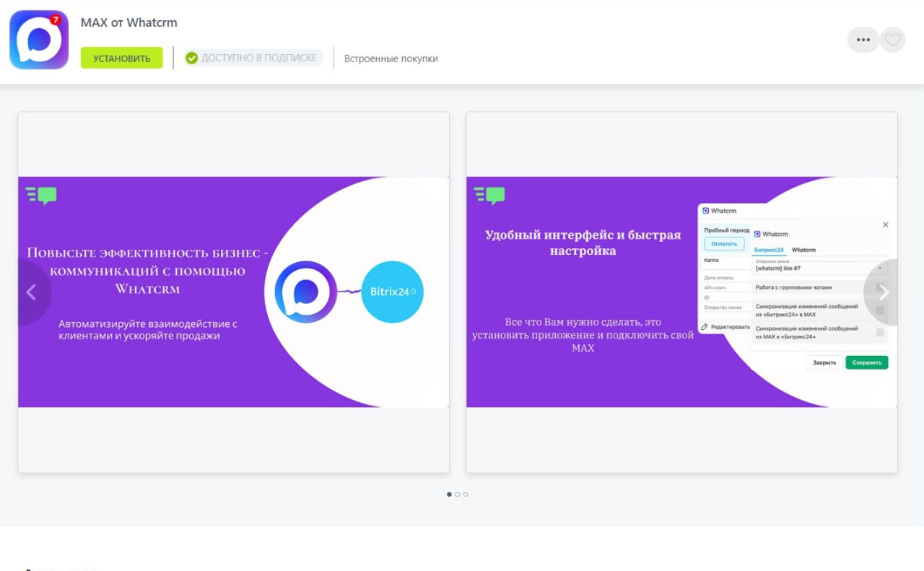Screen dimensions: 924x571
Task: Click the MAX от Whatcrm app icon
Action: pyautogui.click(x=39, y=40)
